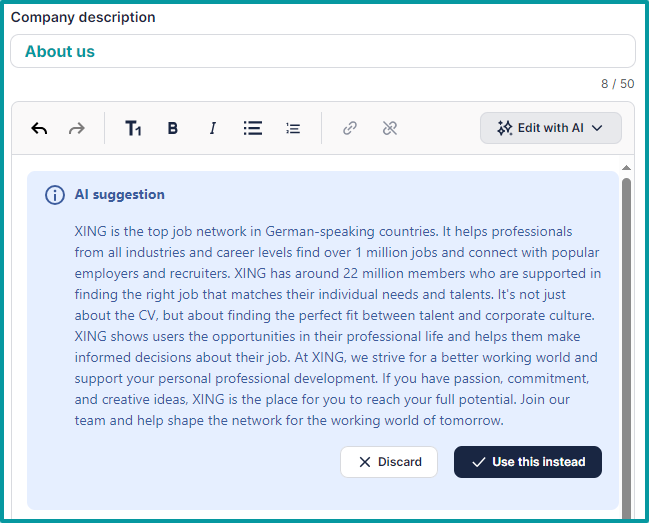Screen dimensions: 649x523
Task: Toggle italic formatting
Action: (x=212, y=128)
